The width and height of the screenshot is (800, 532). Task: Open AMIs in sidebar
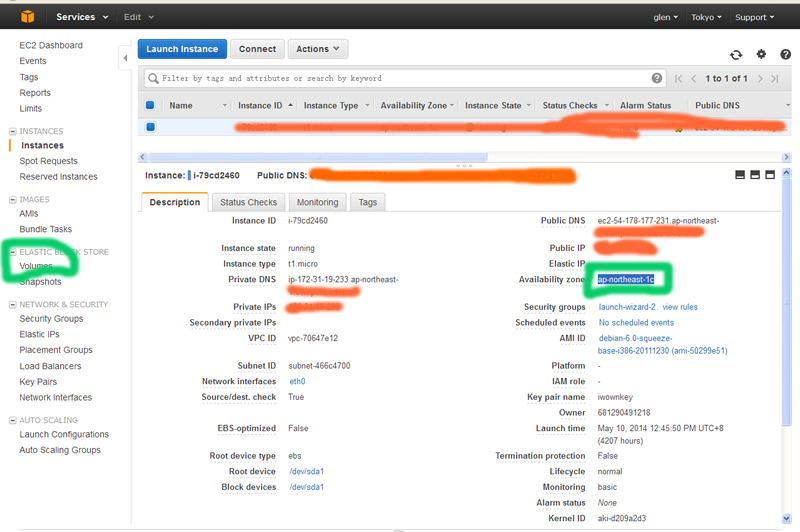pyautogui.click(x=29, y=214)
